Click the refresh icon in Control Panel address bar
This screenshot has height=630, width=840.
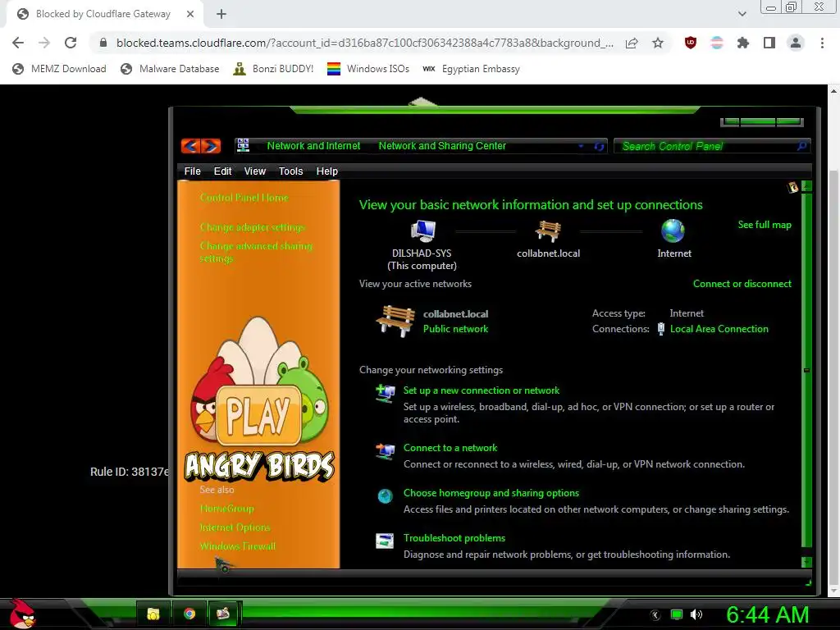point(599,146)
